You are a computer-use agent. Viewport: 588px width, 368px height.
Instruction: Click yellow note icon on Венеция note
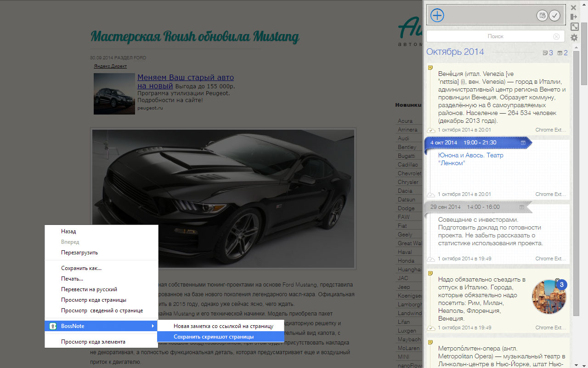(x=430, y=68)
